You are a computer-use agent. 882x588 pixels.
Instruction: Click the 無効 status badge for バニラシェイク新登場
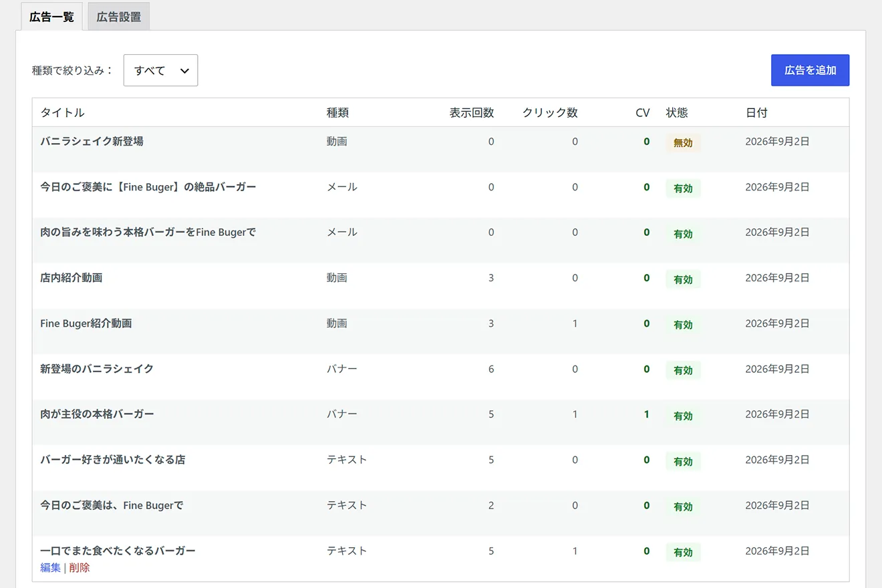tap(683, 143)
